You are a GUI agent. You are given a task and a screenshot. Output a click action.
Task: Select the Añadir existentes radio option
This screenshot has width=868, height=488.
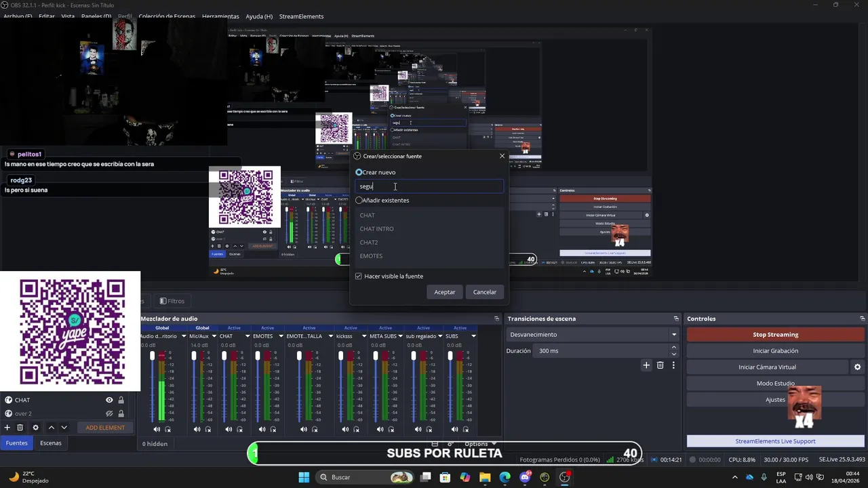tap(359, 201)
